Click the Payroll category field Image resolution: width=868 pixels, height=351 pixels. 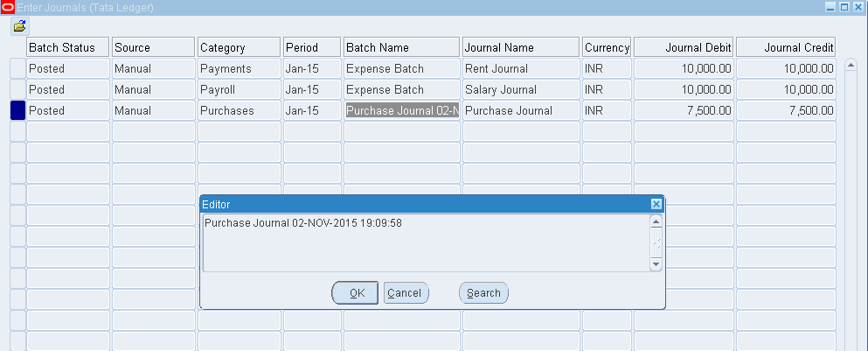click(x=239, y=89)
